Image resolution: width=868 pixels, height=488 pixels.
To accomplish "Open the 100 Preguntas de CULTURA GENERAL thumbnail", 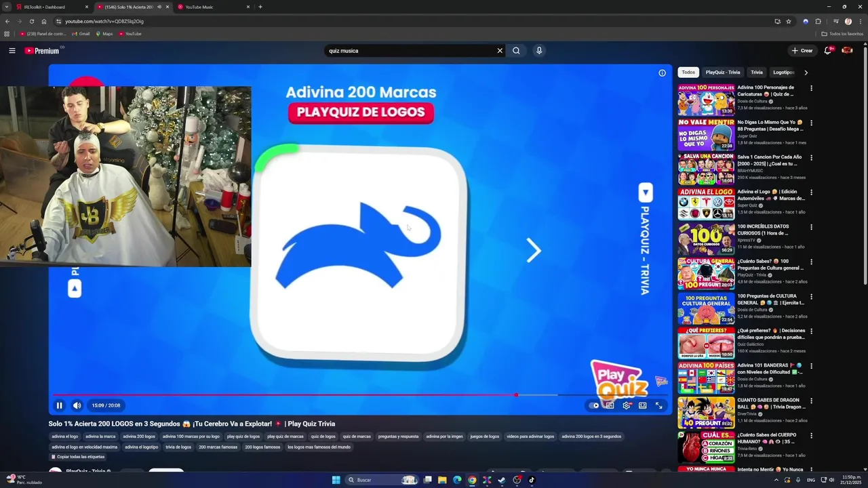I will click(x=706, y=308).
